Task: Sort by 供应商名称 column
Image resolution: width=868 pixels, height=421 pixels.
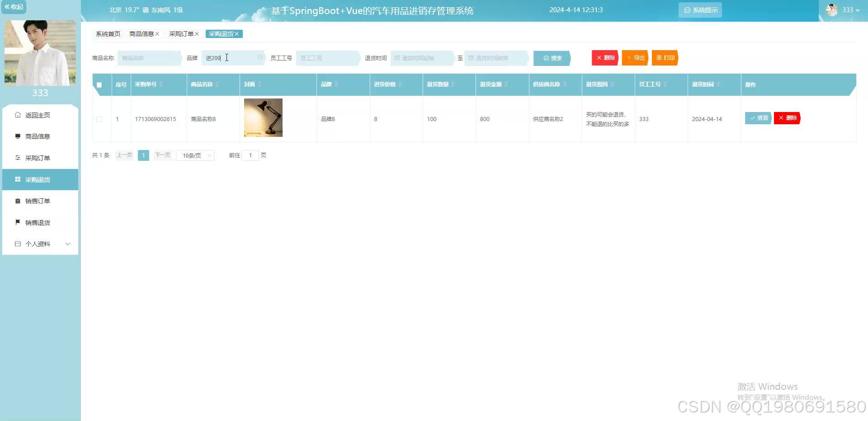Action: click(565, 84)
